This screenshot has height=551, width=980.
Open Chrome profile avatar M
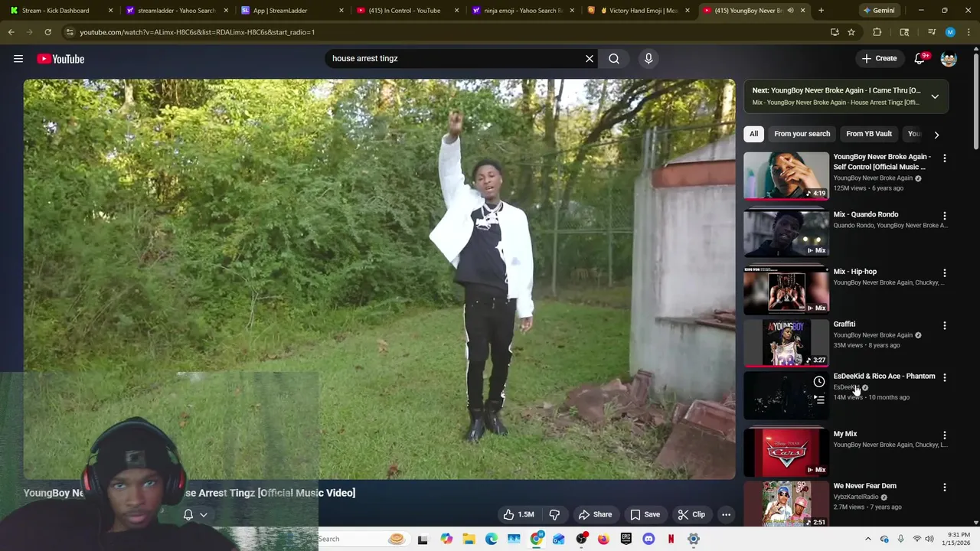tap(950, 32)
